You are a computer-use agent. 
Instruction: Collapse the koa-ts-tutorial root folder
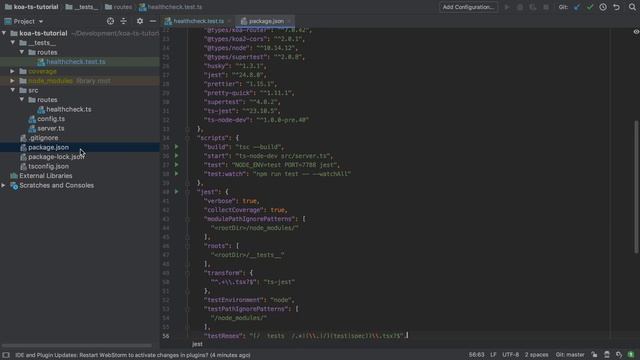tap(4, 33)
